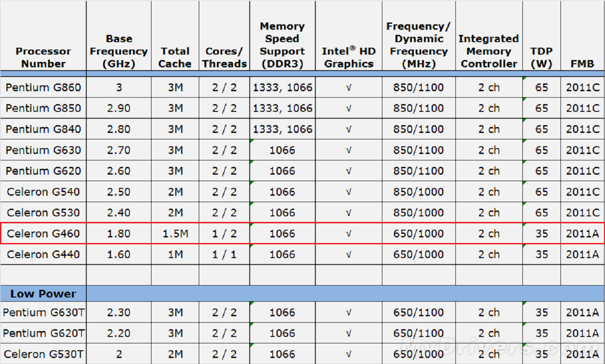Select Celeron G440 memory speed 1066
Image resolution: width=605 pixels, height=364 pixels.
(282, 254)
